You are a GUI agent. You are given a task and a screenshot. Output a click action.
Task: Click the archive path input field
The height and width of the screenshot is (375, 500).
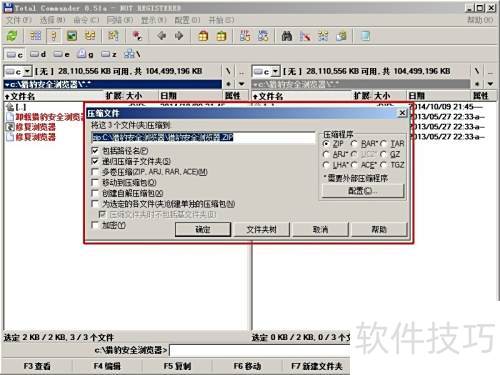tap(203, 137)
